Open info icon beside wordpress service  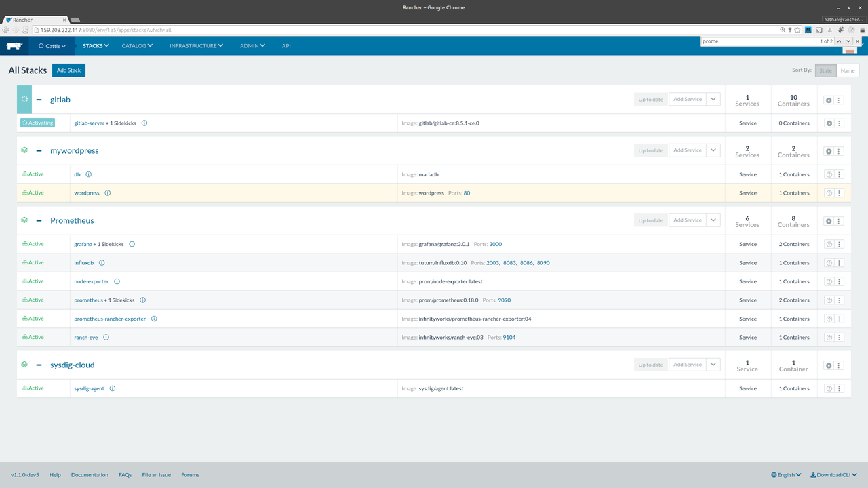click(108, 193)
